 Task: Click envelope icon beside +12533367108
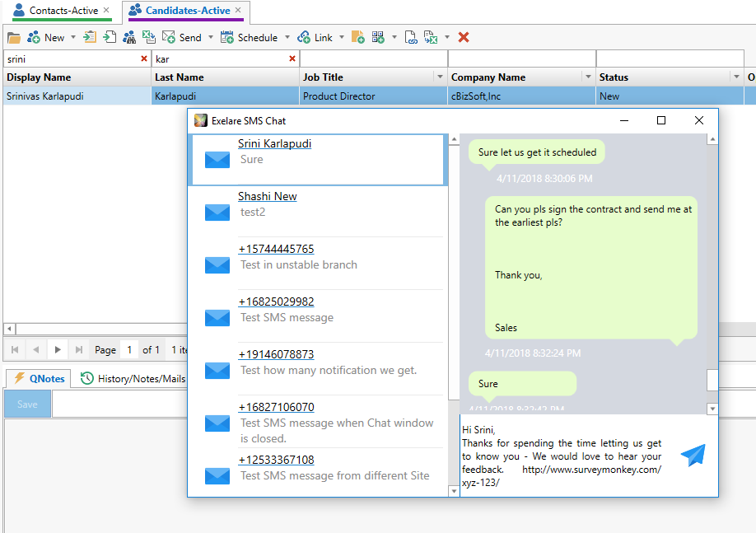[x=217, y=475]
